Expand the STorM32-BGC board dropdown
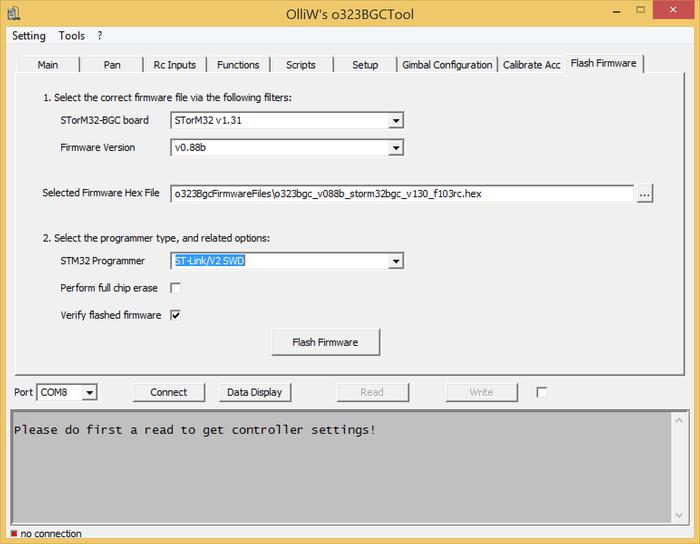 point(396,121)
